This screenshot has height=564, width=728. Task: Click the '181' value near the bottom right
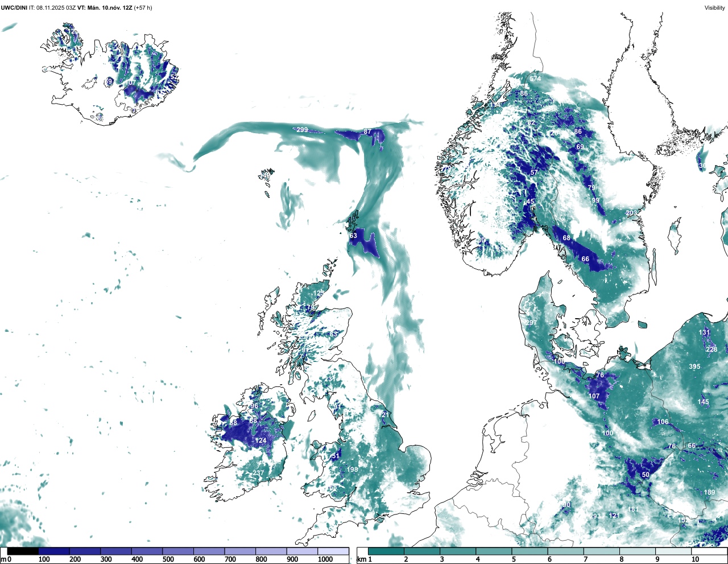(633, 509)
